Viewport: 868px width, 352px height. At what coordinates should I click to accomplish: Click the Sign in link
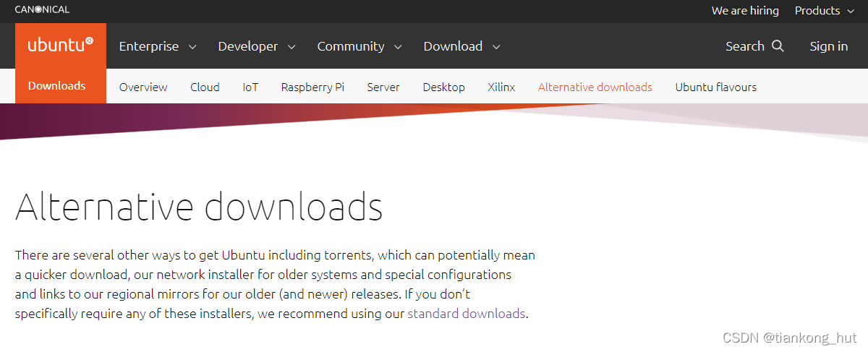tap(829, 46)
